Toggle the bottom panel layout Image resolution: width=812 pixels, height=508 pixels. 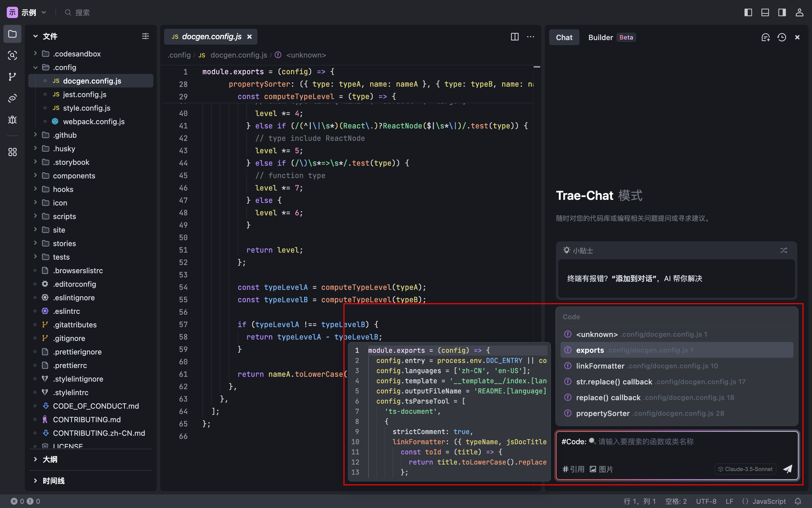[765, 12]
